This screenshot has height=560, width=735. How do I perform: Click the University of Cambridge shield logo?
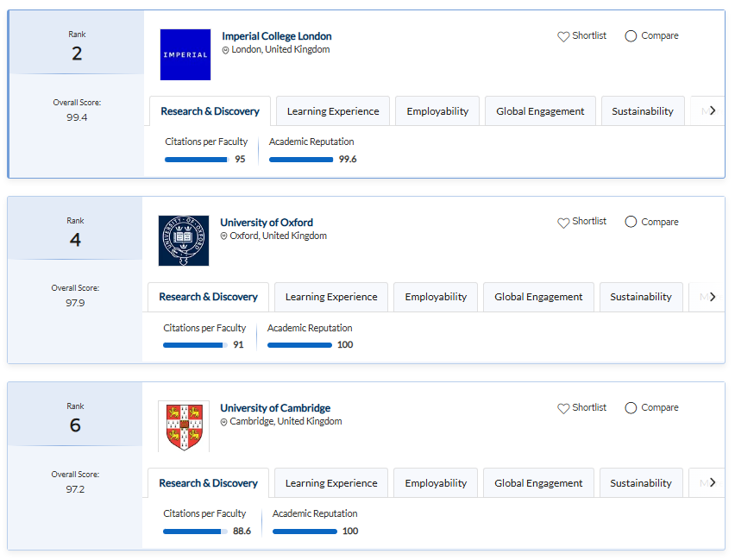point(184,426)
